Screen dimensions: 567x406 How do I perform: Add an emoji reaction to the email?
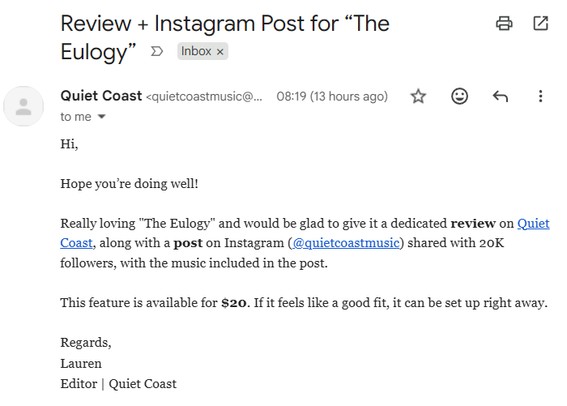tap(460, 97)
